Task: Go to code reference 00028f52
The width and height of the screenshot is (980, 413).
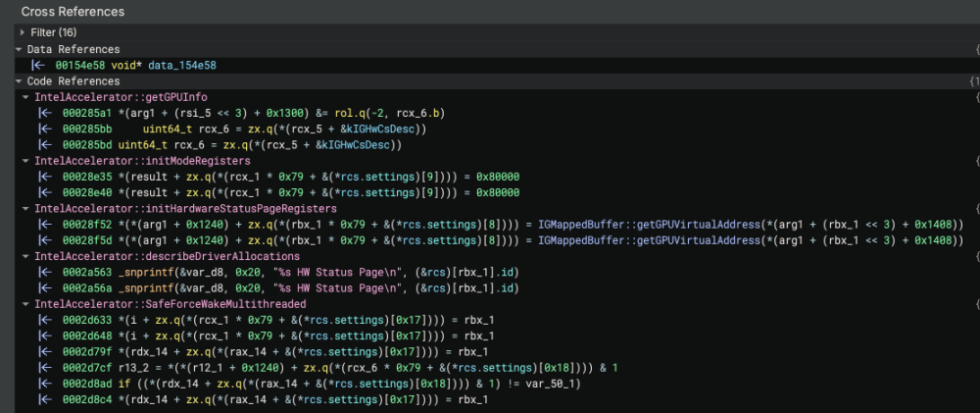Action: (513, 225)
